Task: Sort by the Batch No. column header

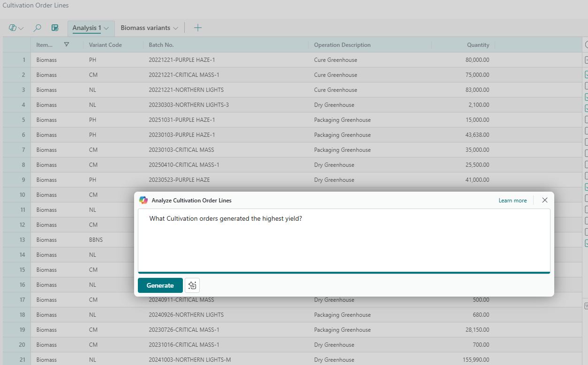Action: click(x=161, y=45)
